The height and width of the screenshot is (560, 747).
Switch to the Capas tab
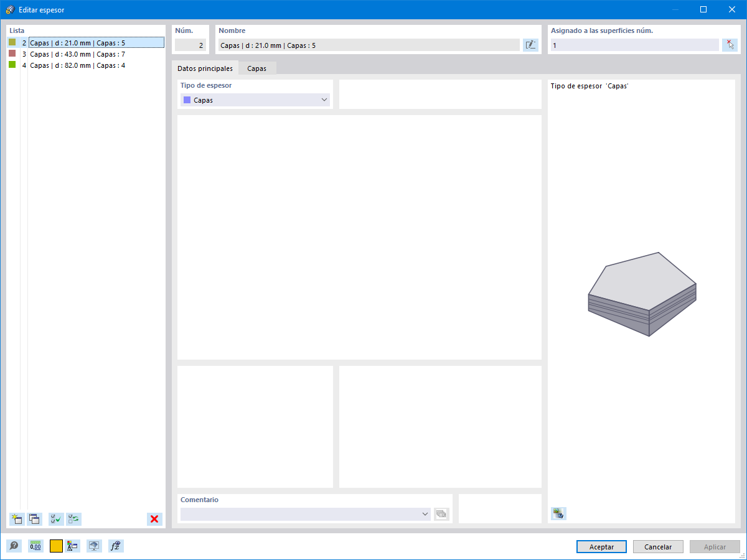(x=256, y=68)
